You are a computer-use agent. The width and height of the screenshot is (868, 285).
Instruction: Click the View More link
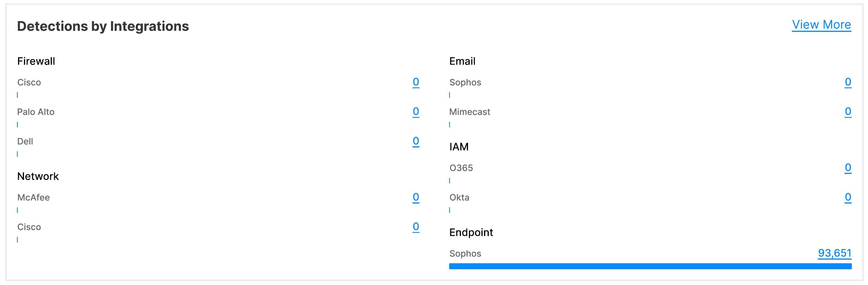coord(821,25)
